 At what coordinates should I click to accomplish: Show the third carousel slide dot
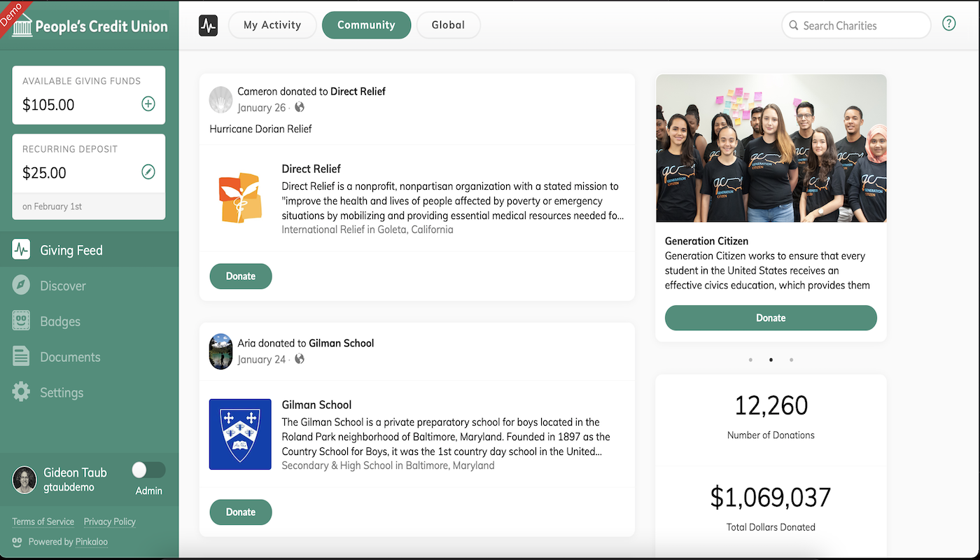click(791, 360)
